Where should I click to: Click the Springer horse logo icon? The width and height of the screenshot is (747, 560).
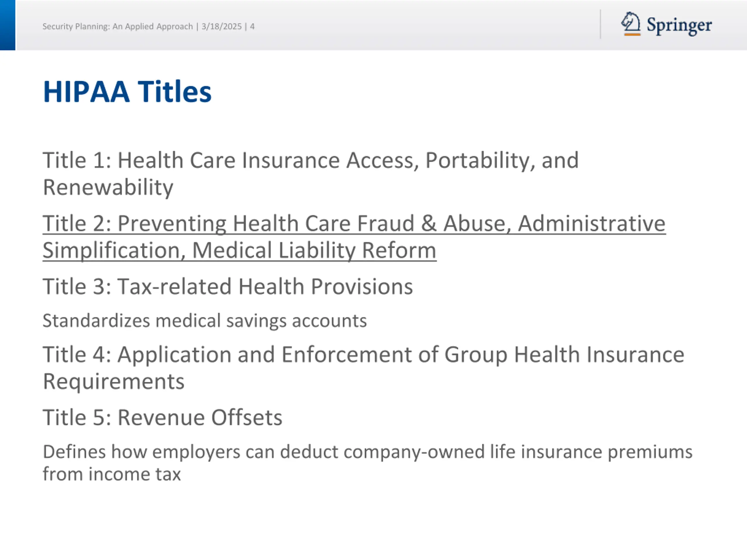pyautogui.click(x=630, y=22)
